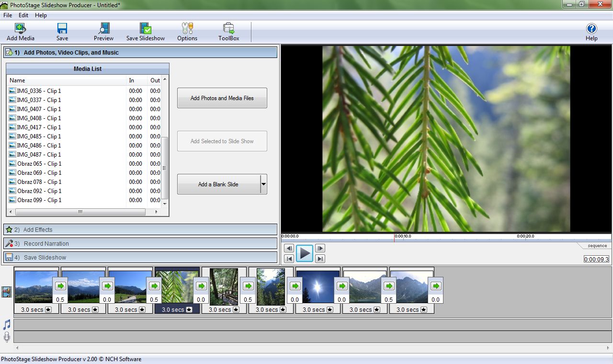Open the File menu
The width and height of the screenshot is (613, 364).
point(8,15)
